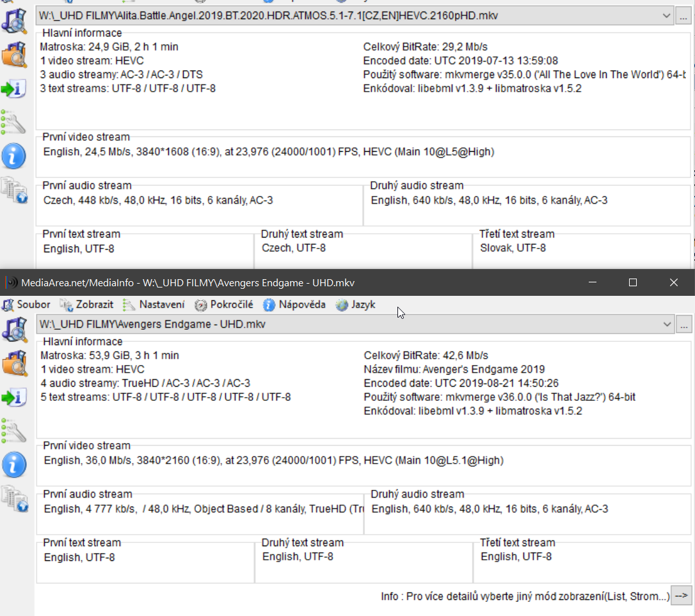This screenshot has height=616, width=695.
Task: Click the Open File icon in the Alita window sidebar
Action: 14,21
